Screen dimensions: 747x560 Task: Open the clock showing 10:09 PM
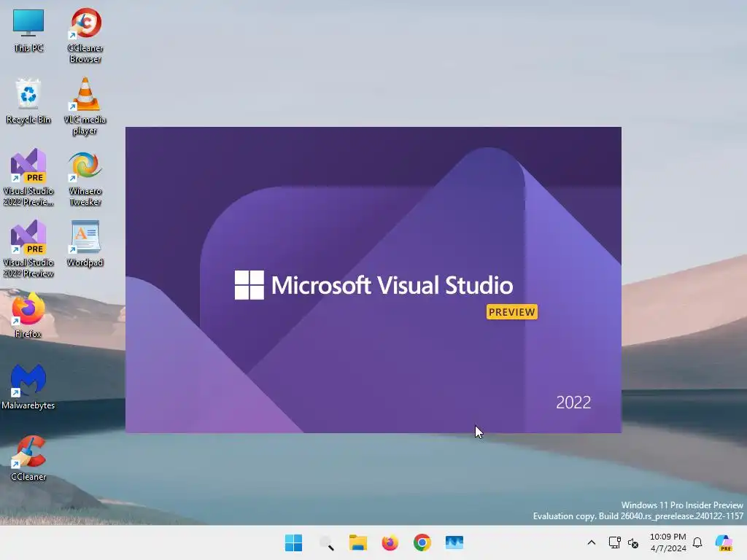tap(668, 542)
